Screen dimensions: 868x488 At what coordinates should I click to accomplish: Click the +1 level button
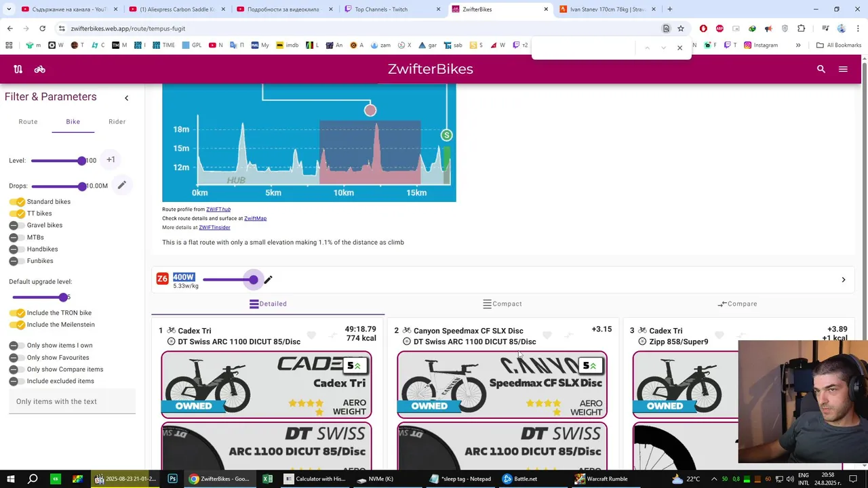tap(111, 160)
